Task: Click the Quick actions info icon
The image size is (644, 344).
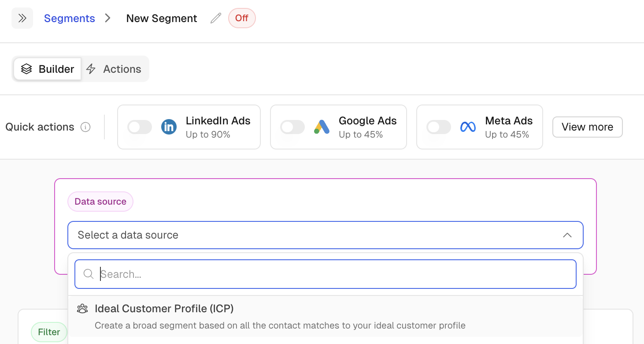Action: click(85, 127)
